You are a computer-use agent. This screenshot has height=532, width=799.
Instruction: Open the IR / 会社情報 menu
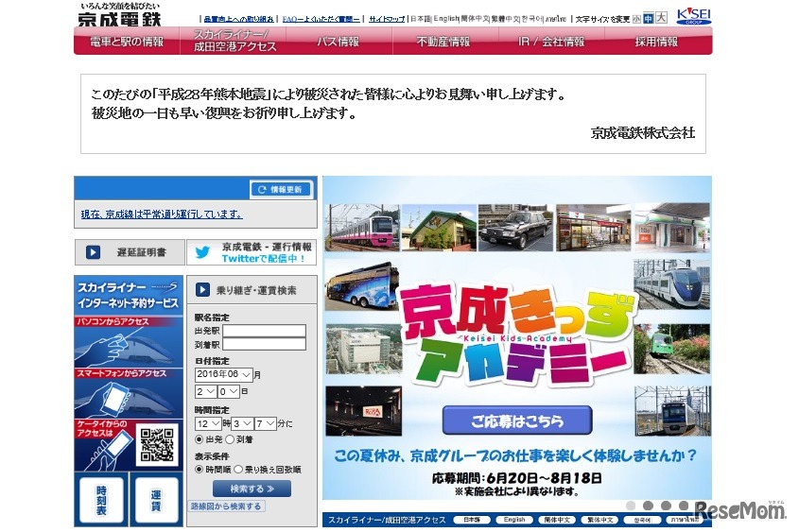point(551,42)
